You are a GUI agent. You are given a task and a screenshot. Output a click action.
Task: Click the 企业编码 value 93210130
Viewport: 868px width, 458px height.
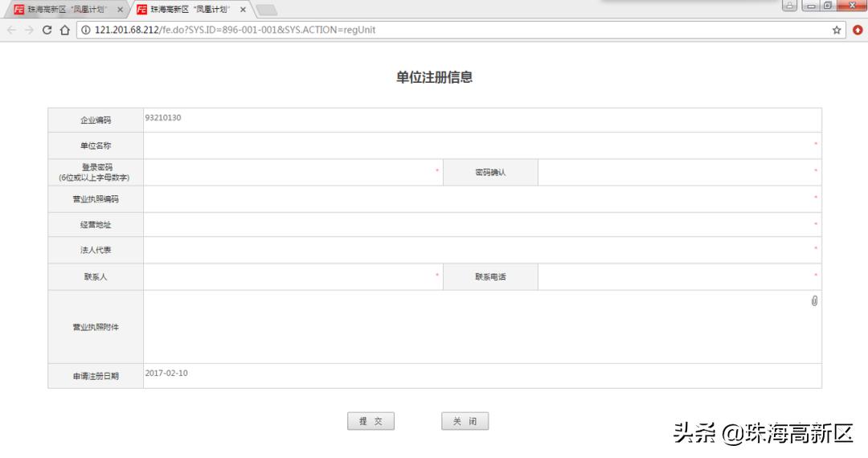pyautogui.click(x=163, y=118)
